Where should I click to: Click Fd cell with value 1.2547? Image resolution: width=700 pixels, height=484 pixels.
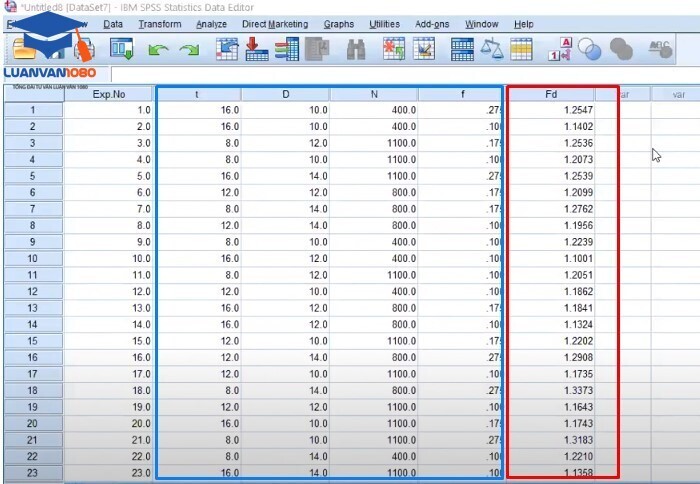click(x=552, y=110)
